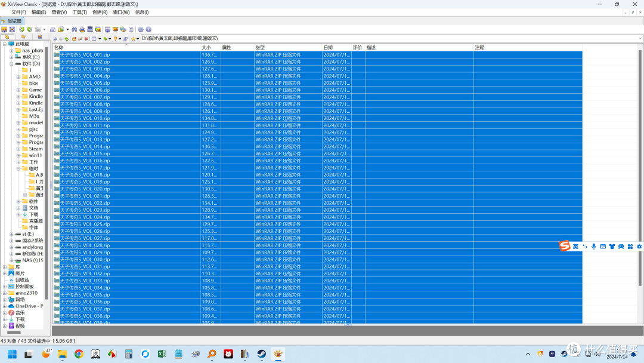Click the fullscreen view toolbar icon

tap(12, 29)
